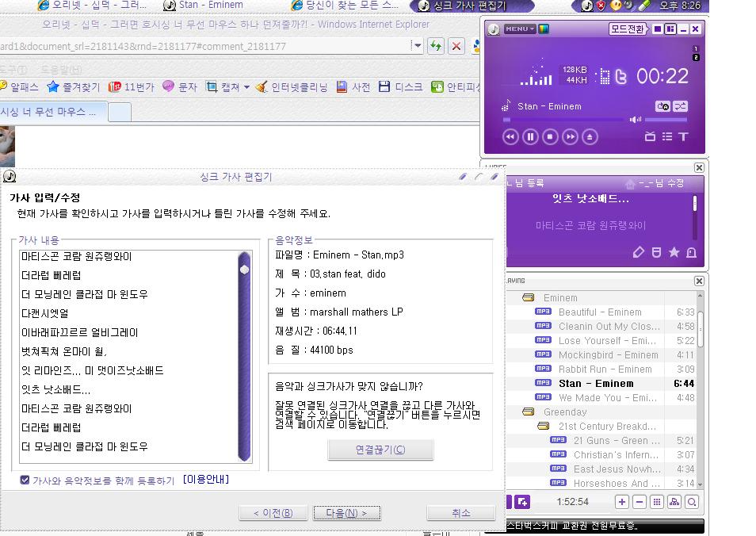Click the 연결끊기(C) disconnect button
This screenshot has width=756, height=536.
[x=380, y=450]
